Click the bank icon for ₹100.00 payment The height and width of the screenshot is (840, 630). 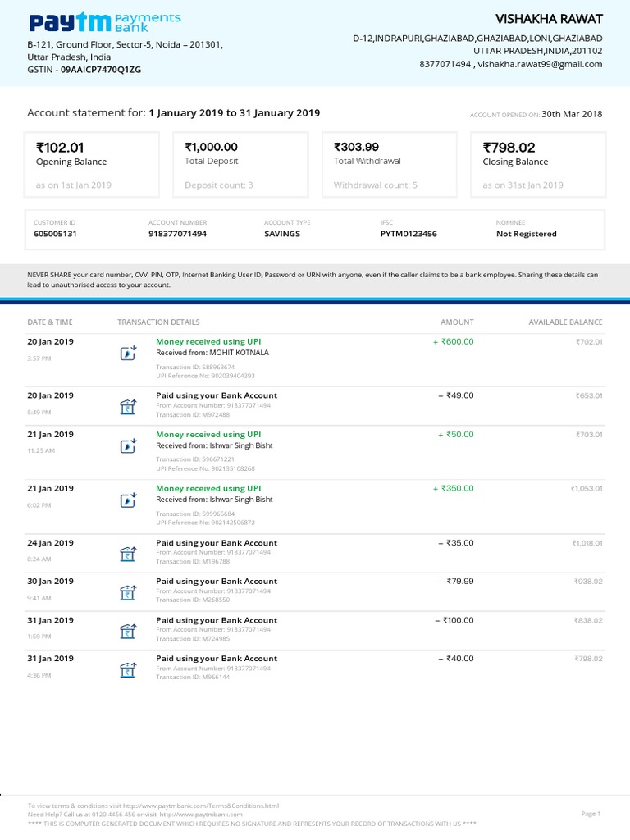click(128, 632)
